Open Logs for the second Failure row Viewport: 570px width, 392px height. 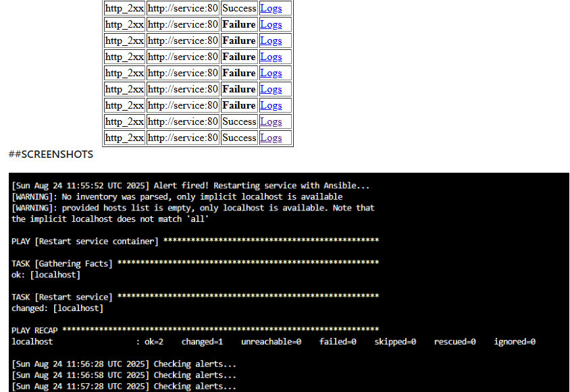pos(271,40)
